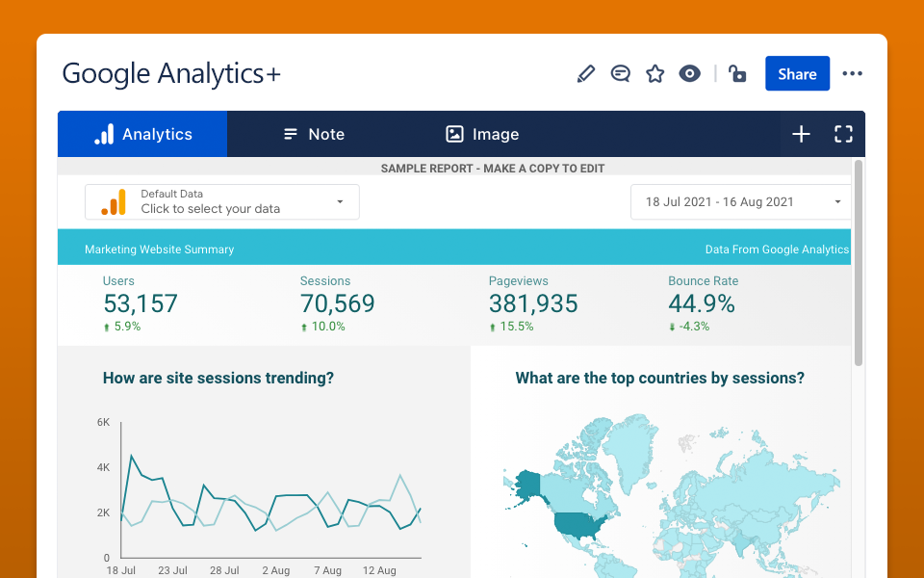The height and width of the screenshot is (578, 924).
Task: Open the more actions ellipsis menu
Action: 852,74
